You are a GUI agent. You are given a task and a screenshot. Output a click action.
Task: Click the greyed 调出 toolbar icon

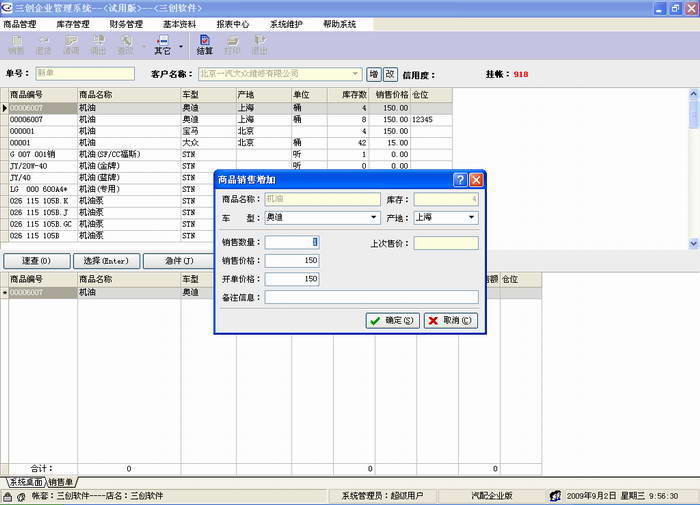(98, 46)
